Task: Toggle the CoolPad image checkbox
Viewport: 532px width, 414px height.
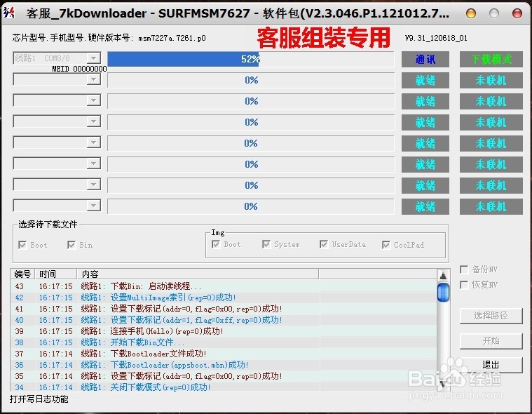Action: [386, 245]
